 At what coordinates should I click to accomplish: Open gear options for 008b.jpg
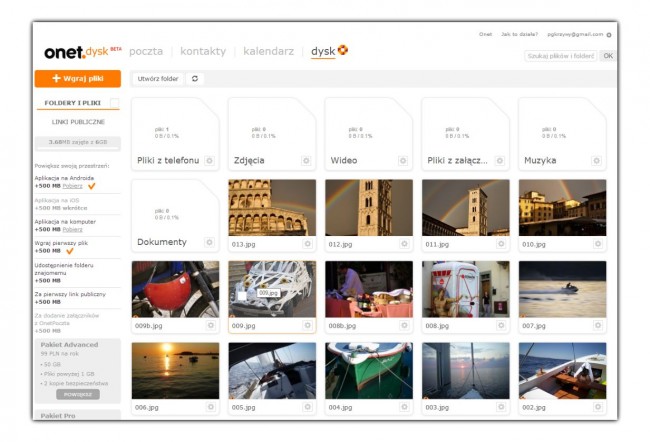[x=404, y=325]
